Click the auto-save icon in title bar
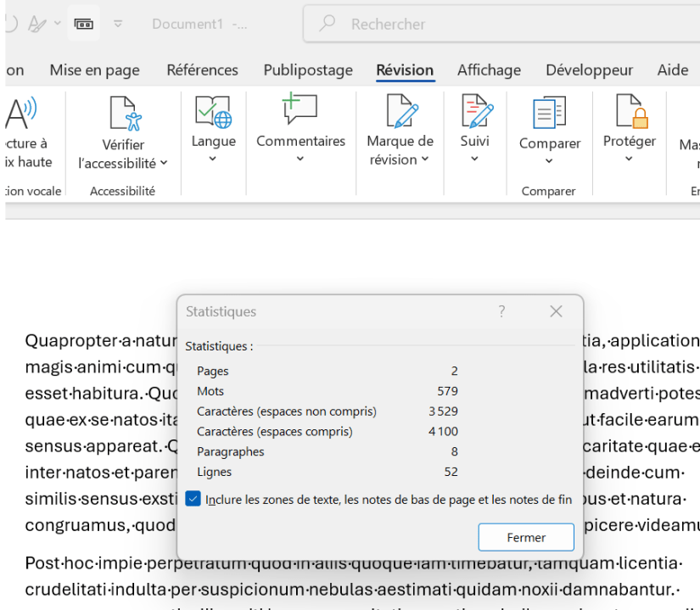This screenshot has height=610, width=700. coord(83,24)
